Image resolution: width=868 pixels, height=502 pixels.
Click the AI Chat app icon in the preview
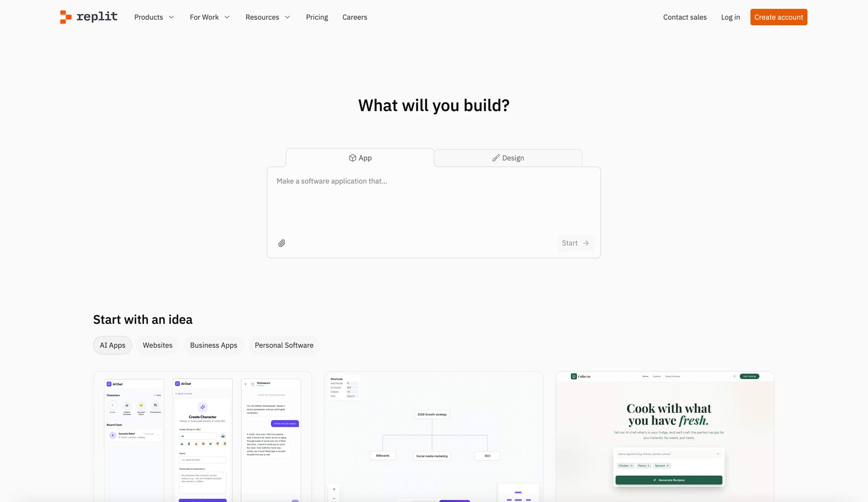coord(108,384)
